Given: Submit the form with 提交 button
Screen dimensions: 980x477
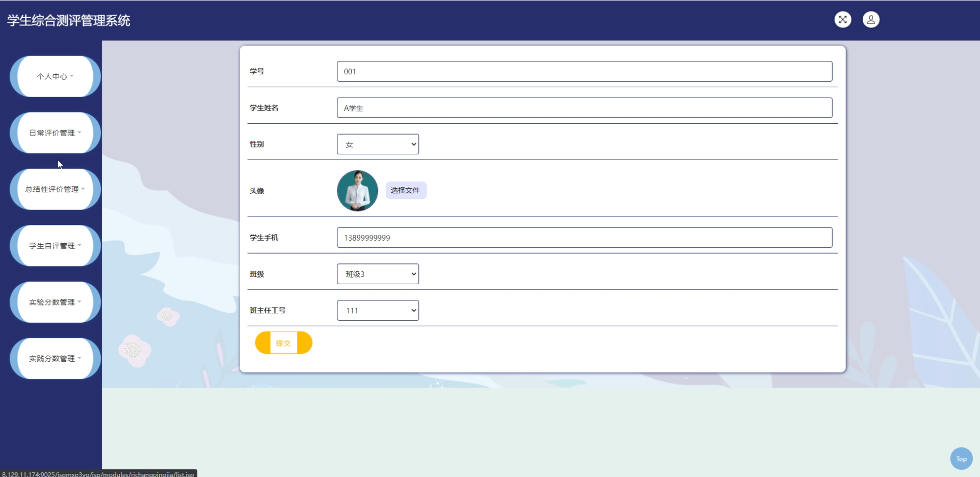Looking at the screenshot, I should coord(283,343).
